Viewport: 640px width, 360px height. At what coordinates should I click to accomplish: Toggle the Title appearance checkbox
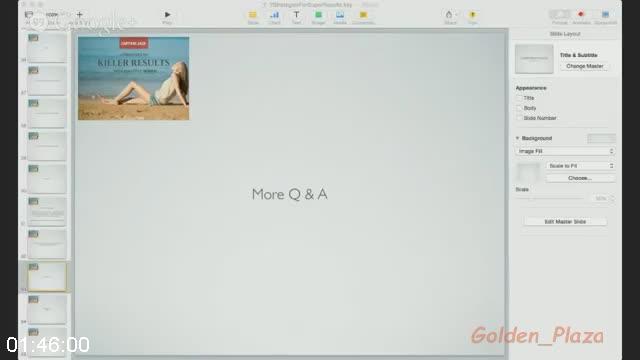pyautogui.click(x=520, y=98)
